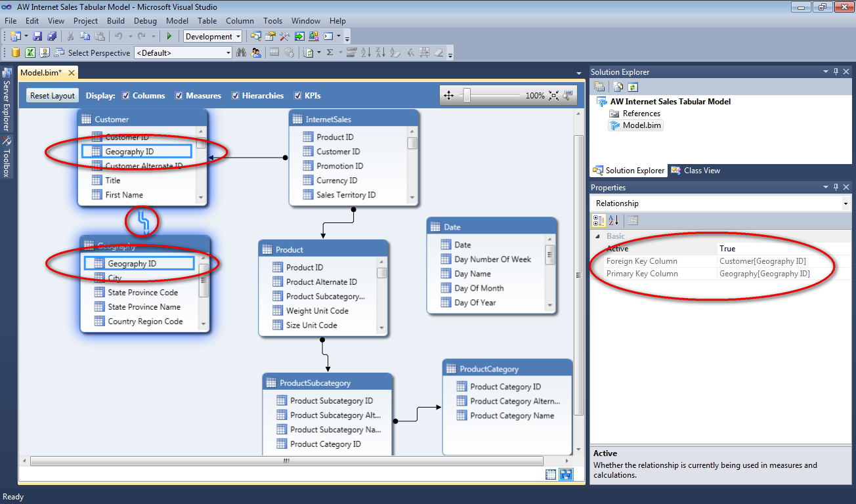The image size is (856, 504).
Task: Click the Show All Files icon in Solution Explorer
Action: coord(618,87)
